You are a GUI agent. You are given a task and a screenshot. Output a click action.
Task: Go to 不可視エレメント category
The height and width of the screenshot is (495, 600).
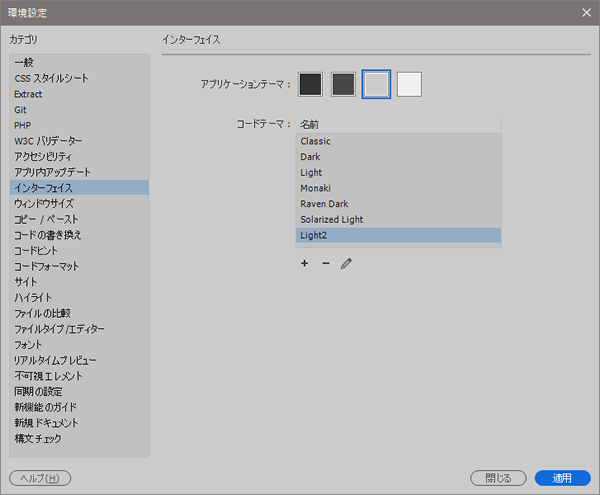pos(79,376)
